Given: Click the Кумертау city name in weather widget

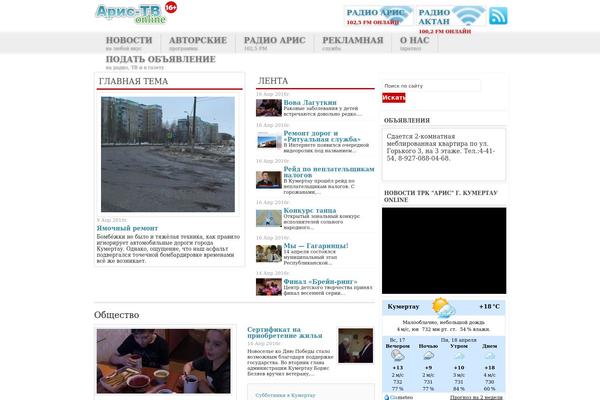Looking at the screenshot, I should [x=403, y=307].
